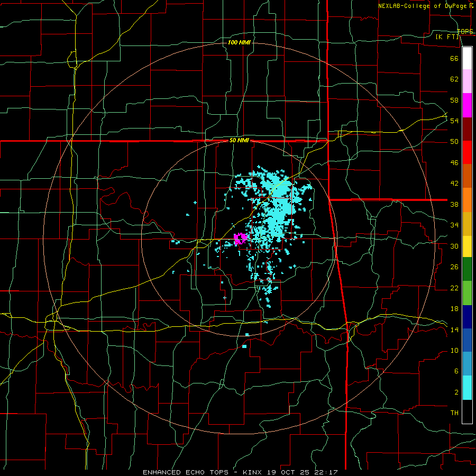Click the '100 NMI' range ring label
Image resolution: width=476 pixels, height=476 pixels.
pyautogui.click(x=239, y=42)
